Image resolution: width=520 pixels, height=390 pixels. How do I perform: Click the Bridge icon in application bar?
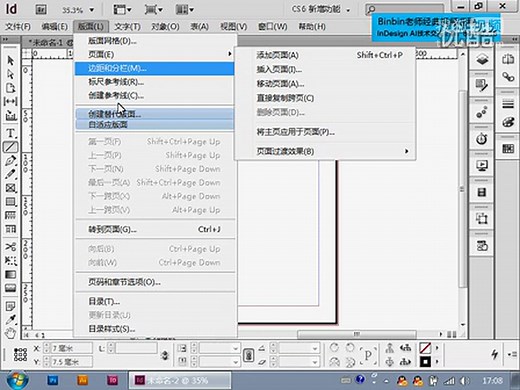[41, 9]
